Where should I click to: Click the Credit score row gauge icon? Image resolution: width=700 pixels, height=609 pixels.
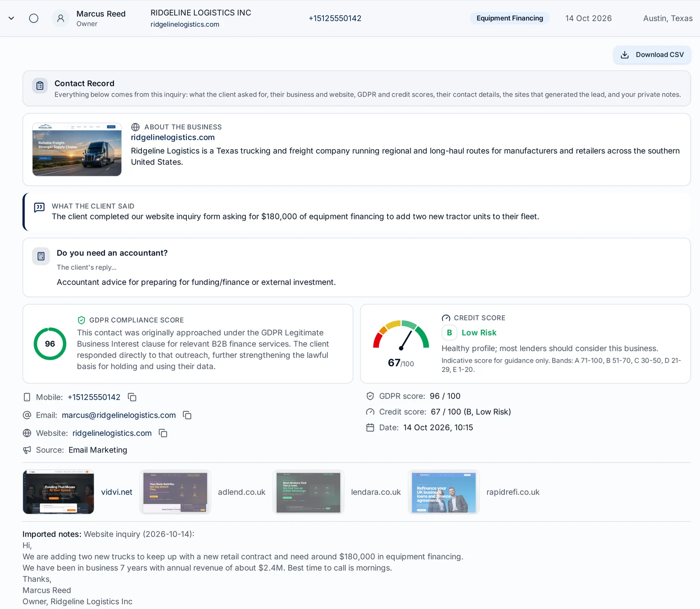[370, 412]
